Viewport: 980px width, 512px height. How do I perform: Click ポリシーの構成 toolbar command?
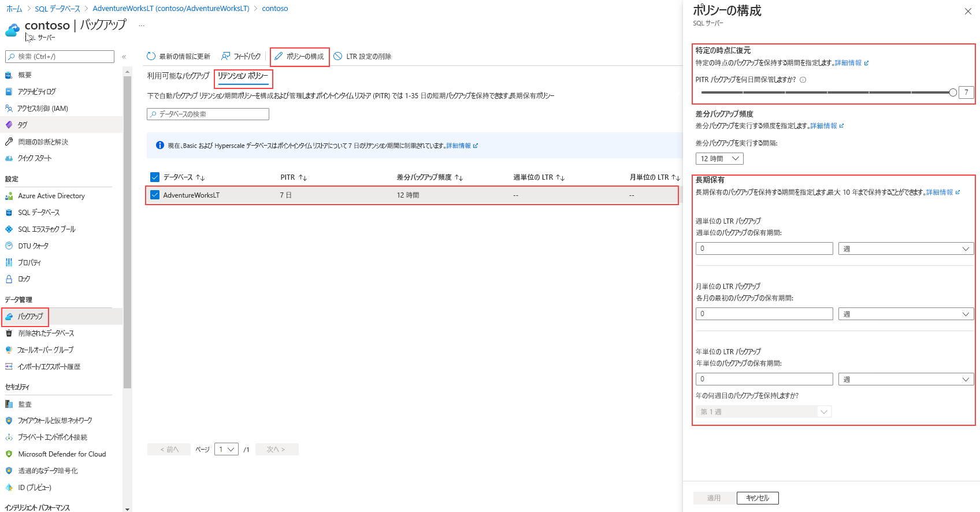point(299,57)
